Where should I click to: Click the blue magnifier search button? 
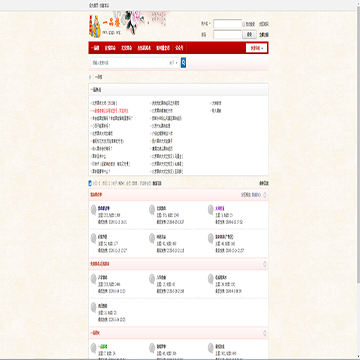183,62
